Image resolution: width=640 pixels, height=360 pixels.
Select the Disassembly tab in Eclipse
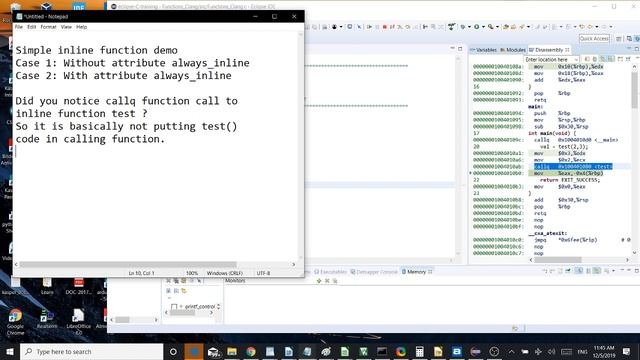[549, 50]
